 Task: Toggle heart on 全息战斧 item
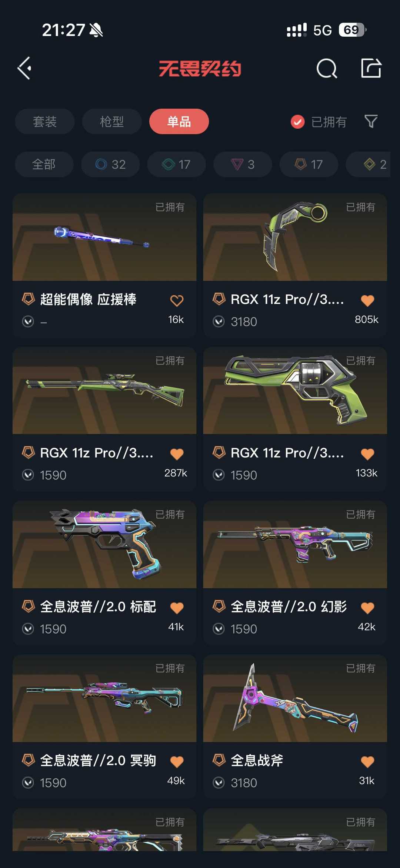coord(367,762)
